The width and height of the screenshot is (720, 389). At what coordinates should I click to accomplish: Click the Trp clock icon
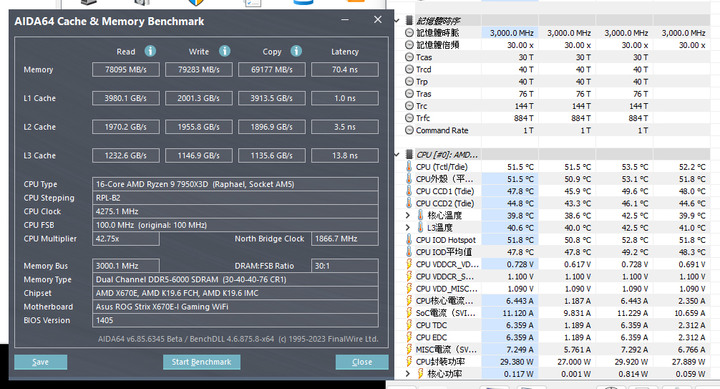409,81
